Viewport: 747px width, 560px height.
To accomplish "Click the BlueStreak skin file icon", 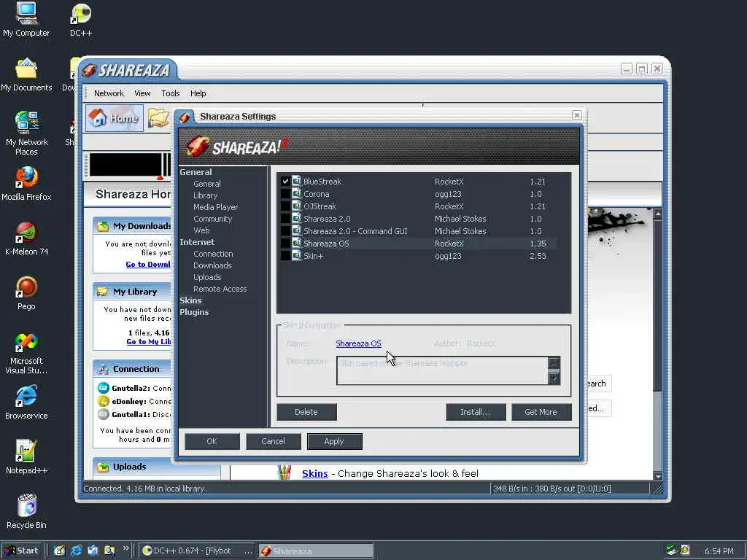I will coord(297,182).
